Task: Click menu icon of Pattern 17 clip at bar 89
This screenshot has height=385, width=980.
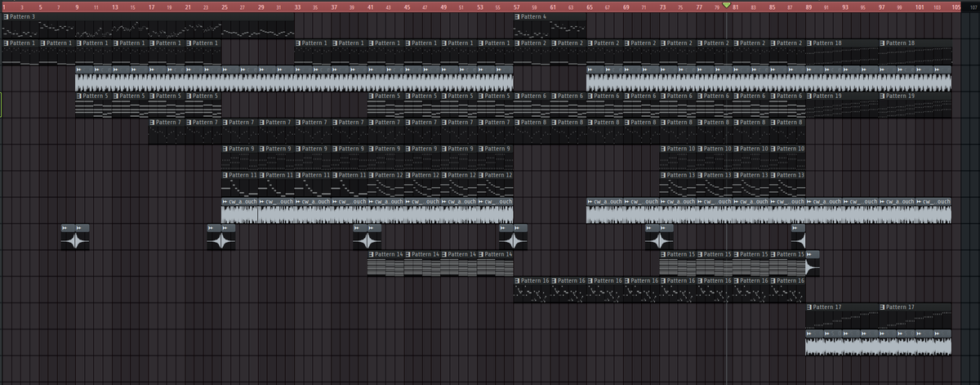Action: (810, 307)
